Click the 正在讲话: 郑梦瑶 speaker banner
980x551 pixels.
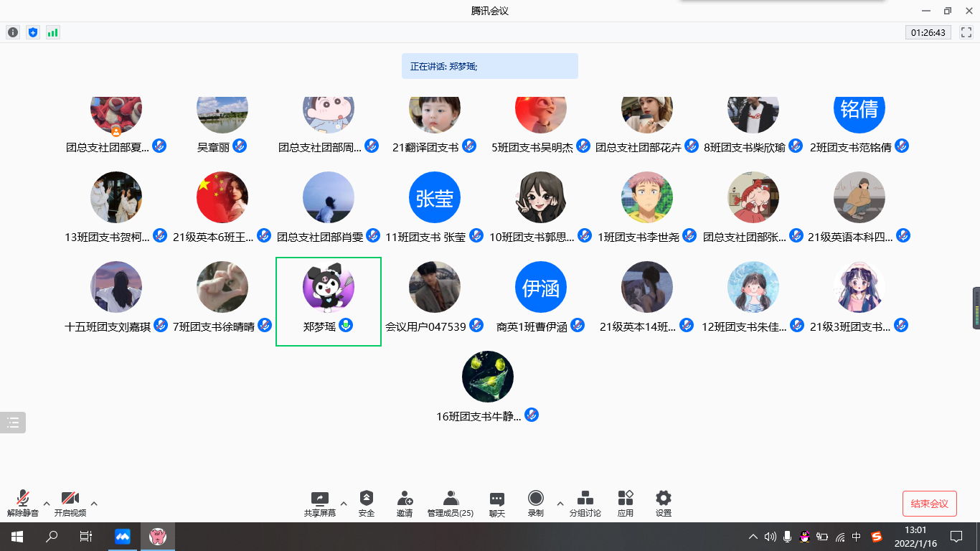click(x=490, y=66)
